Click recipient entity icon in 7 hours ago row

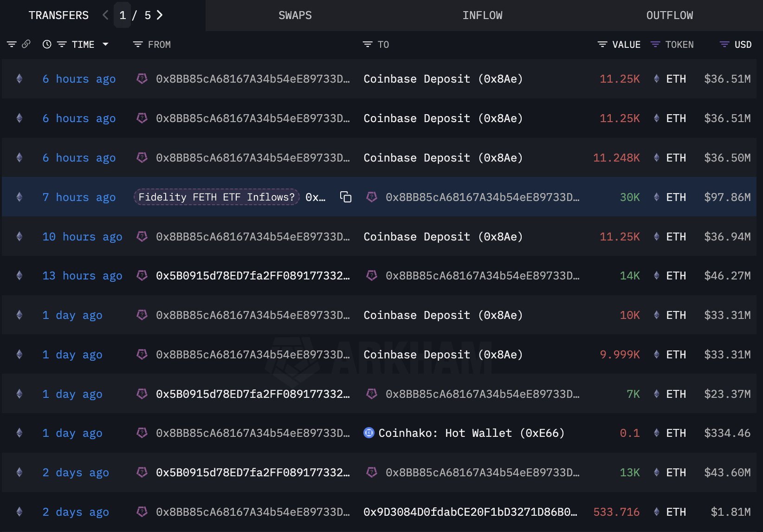372,197
